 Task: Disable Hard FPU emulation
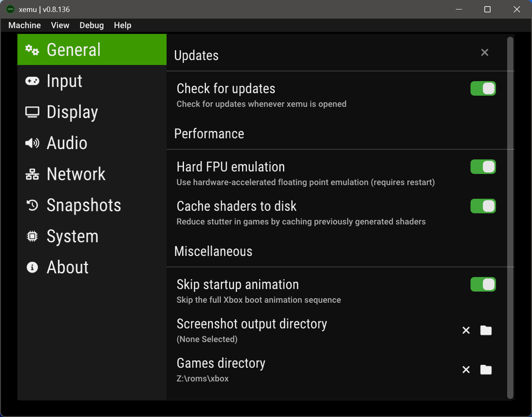[483, 167]
